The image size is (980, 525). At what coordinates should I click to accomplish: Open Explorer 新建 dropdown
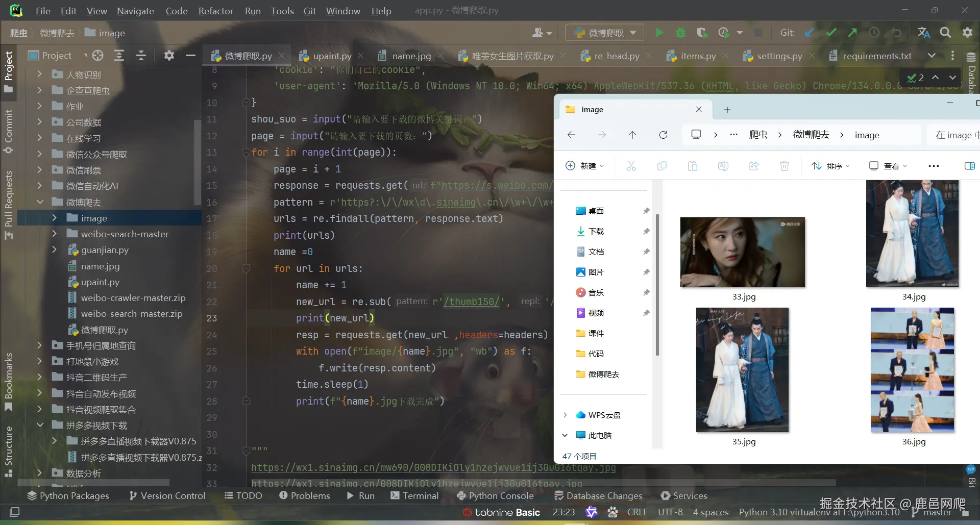coord(585,166)
